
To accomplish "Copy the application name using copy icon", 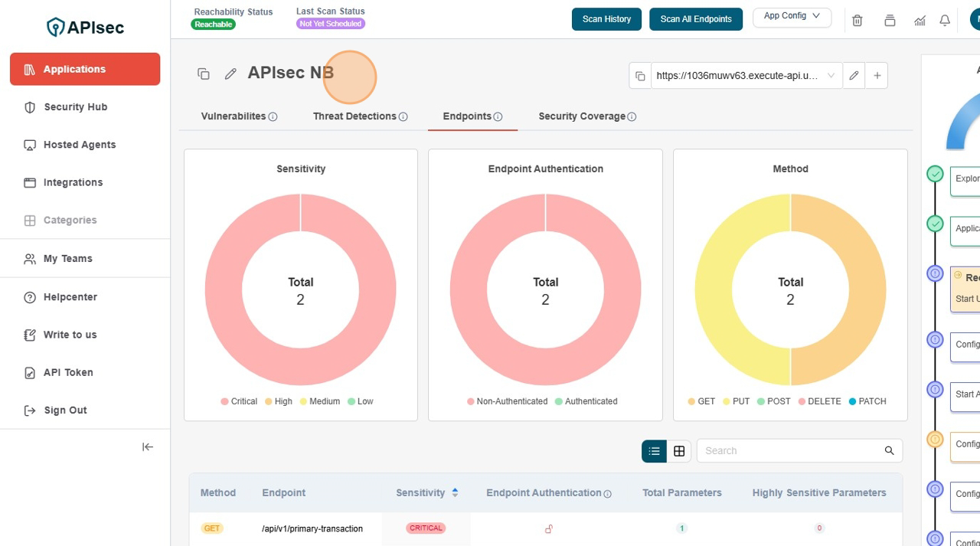I will pyautogui.click(x=204, y=74).
